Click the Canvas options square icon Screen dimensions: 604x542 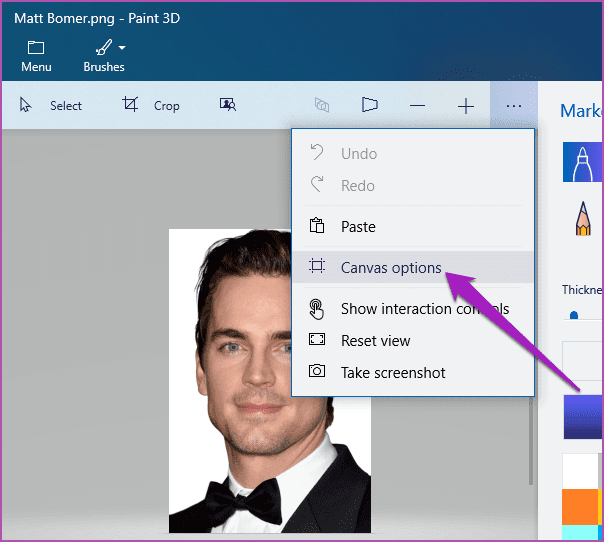click(317, 266)
